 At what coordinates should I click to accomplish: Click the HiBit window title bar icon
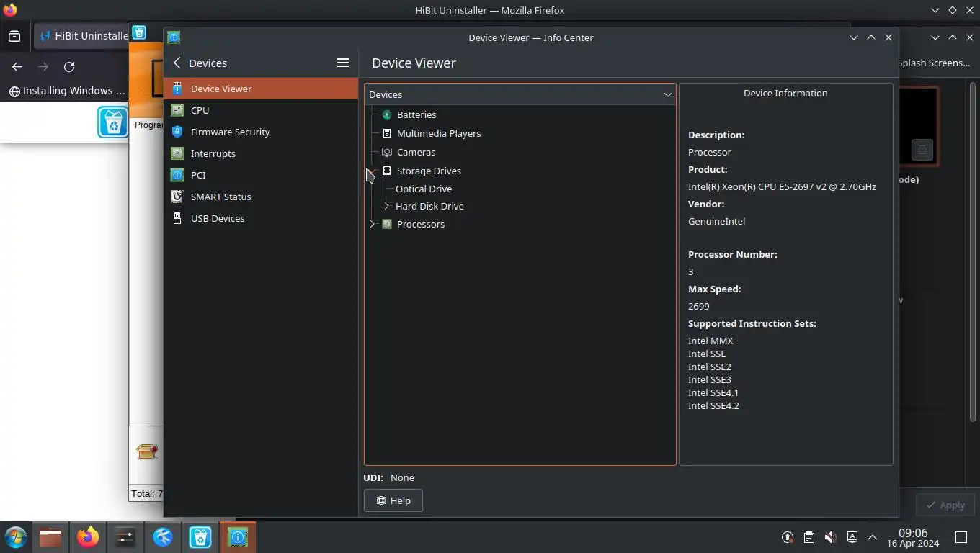139,32
